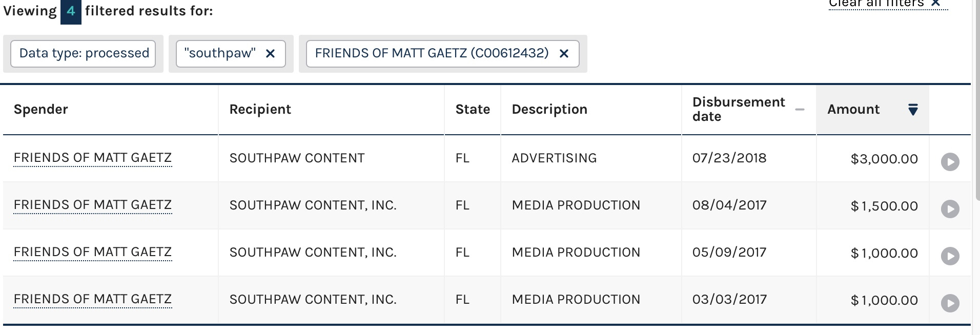980x335 pixels.
Task: Expand details for 05/09/2017 disbursement row
Action: click(950, 256)
